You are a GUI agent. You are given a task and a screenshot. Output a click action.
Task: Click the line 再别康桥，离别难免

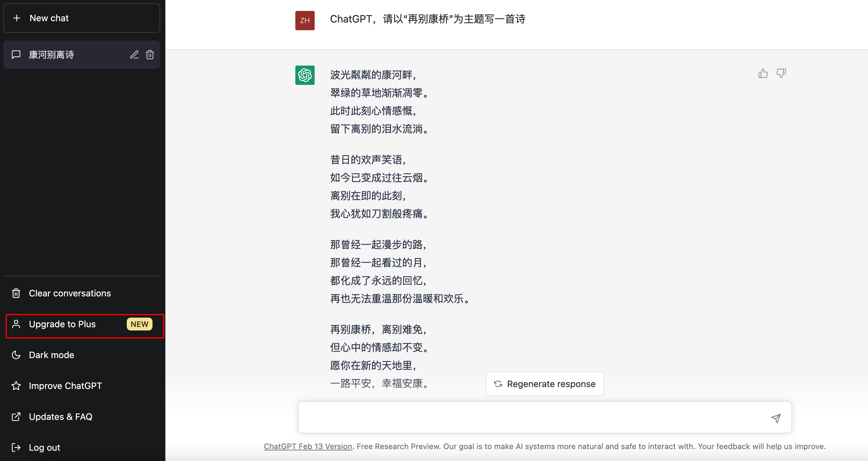pyautogui.click(x=379, y=329)
